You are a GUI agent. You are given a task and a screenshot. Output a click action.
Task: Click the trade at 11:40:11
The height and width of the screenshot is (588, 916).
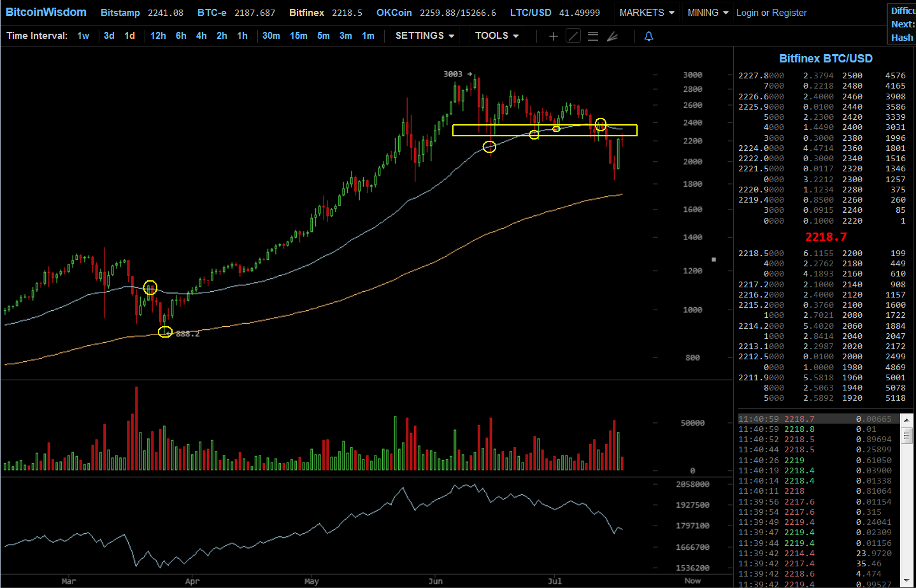tap(818, 491)
